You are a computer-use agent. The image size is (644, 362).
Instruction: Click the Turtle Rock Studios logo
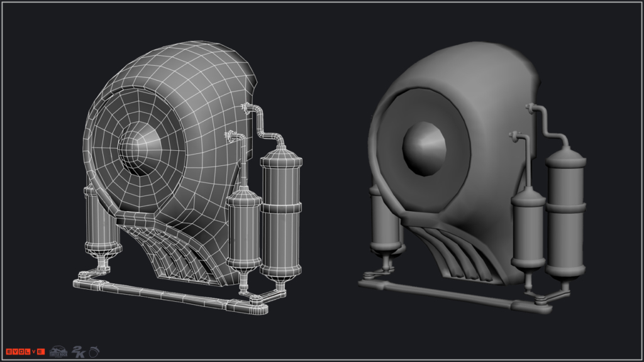pos(58,352)
